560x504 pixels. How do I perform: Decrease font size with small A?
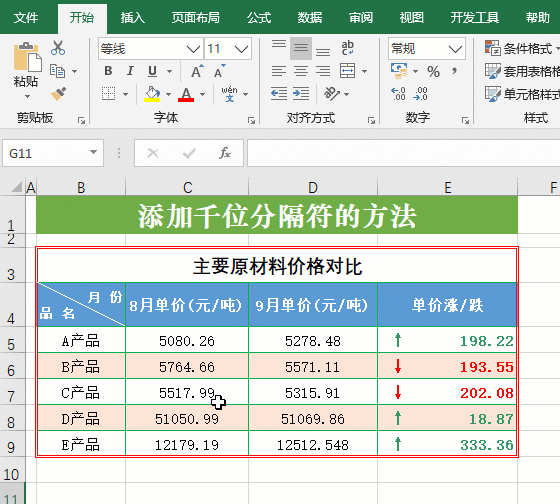219,71
